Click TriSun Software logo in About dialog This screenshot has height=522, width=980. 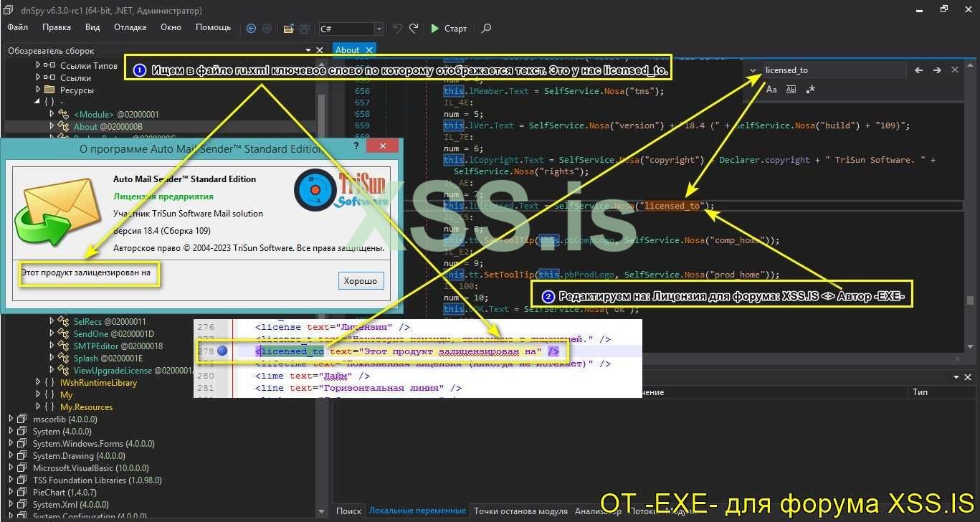pos(341,191)
